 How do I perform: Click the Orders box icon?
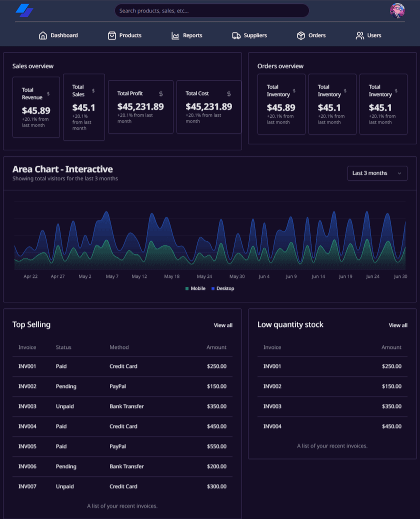point(300,36)
